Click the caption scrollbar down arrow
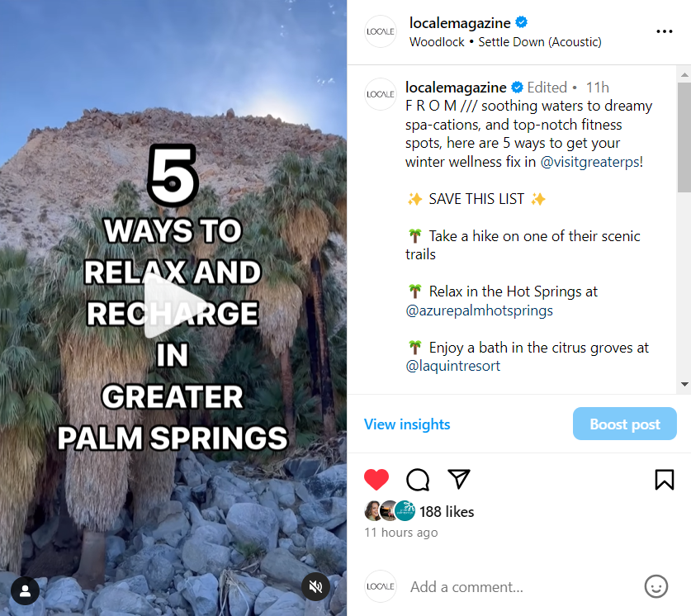The width and height of the screenshot is (691, 616). tap(684, 384)
